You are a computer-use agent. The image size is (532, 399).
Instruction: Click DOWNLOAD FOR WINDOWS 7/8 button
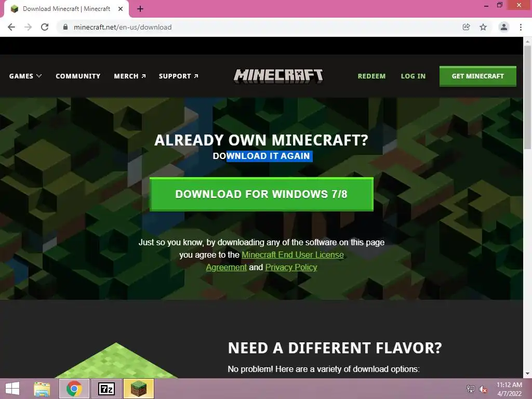pyautogui.click(x=262, y=194)
